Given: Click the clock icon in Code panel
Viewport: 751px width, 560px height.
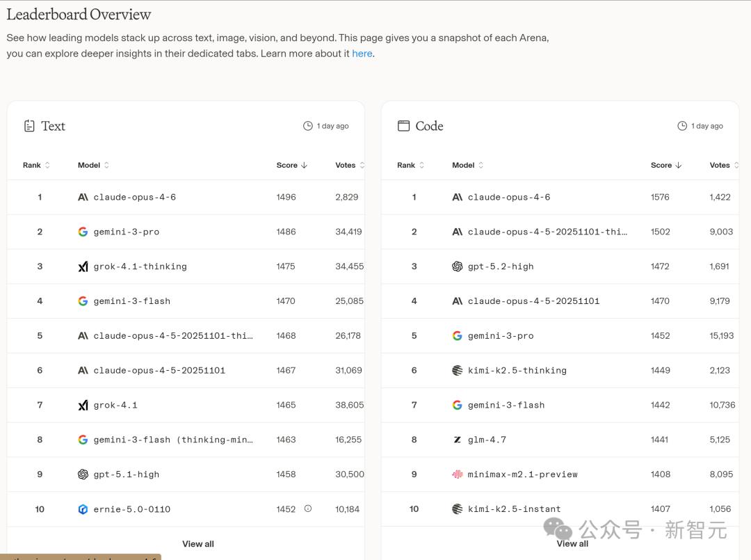Looking at the screenshot, I should tap(682, 126).
